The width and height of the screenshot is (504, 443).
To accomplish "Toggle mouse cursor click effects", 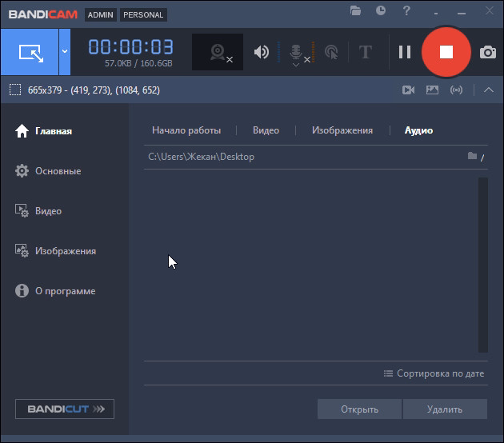I will pos(330,53).
